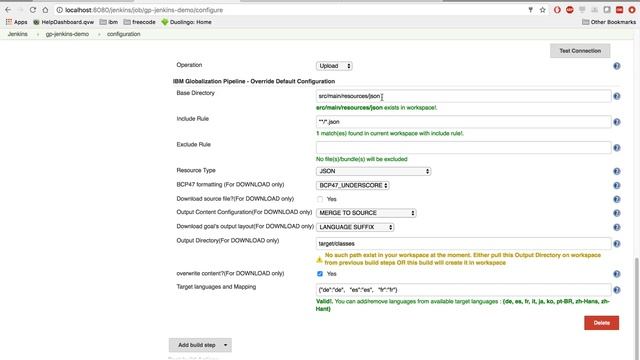Uncheck overwrite content Yes checkbox
This screenshot has height=360, width=640.
pyautogui.click(x=320, y=274)
